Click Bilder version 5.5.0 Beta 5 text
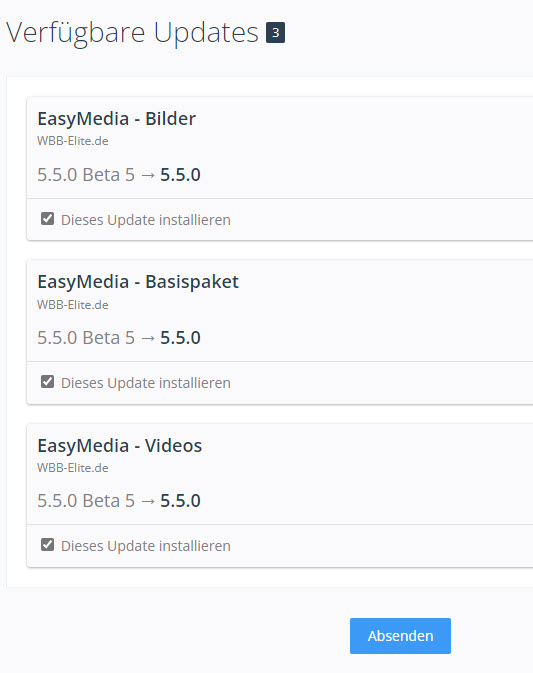Image resolution: width=533 pixels, height=673 pixels. pos(86,175)
